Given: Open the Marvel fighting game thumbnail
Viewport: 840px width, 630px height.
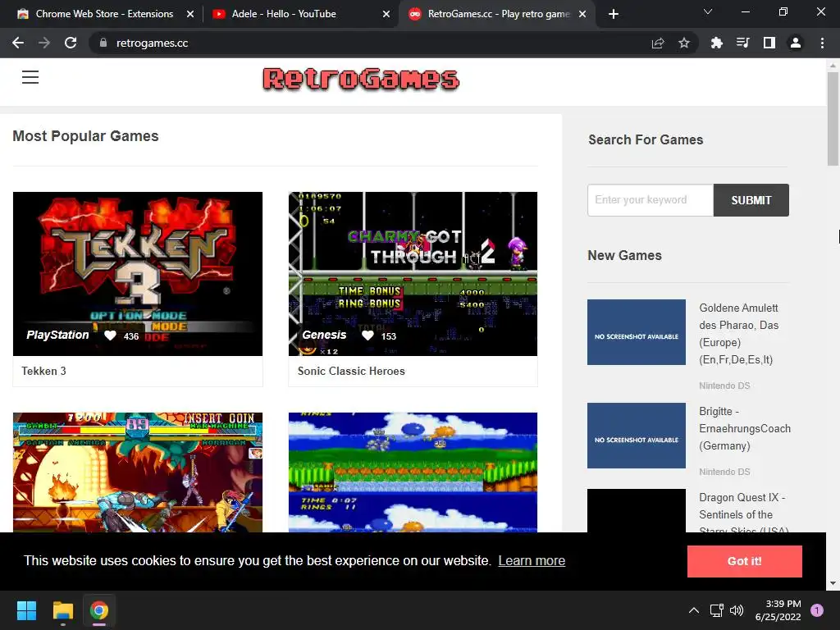Looking at the screenshot, I should coord(138,472).
